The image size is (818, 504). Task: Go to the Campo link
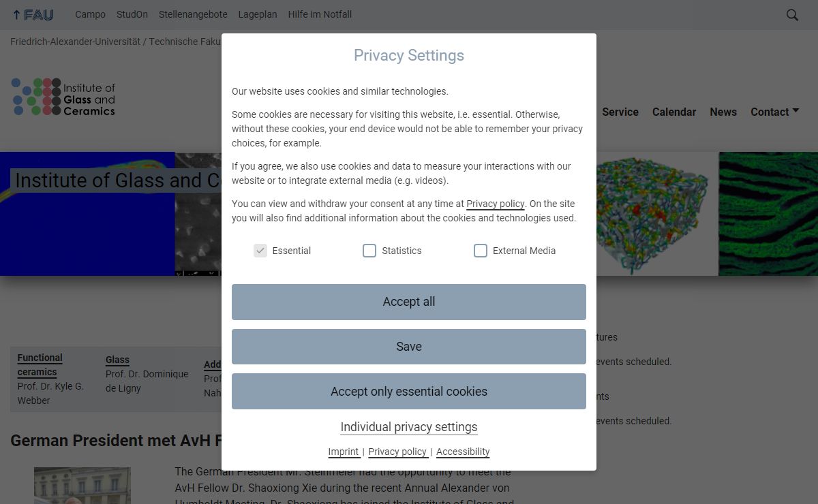90,14
